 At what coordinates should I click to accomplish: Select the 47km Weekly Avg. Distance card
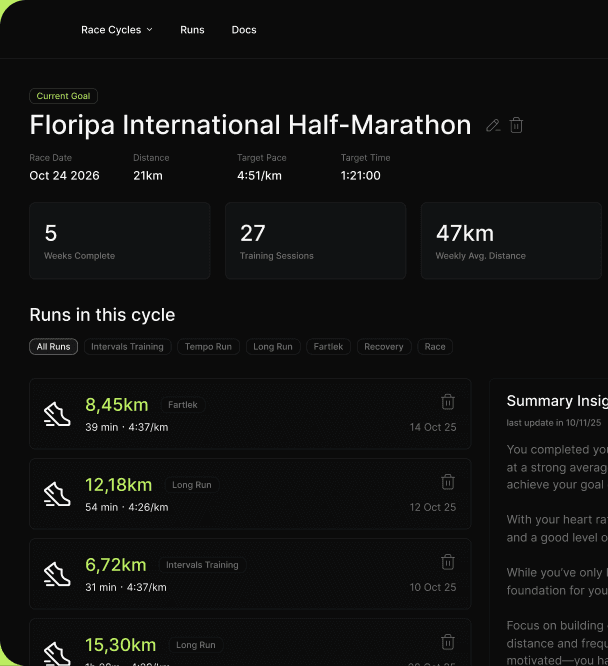[x=511, y=241]
